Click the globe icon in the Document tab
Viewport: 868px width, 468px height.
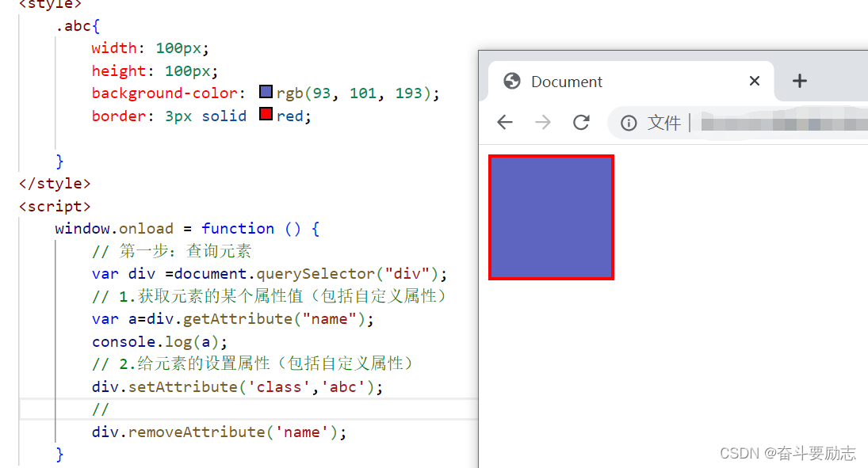click(512, 81)
